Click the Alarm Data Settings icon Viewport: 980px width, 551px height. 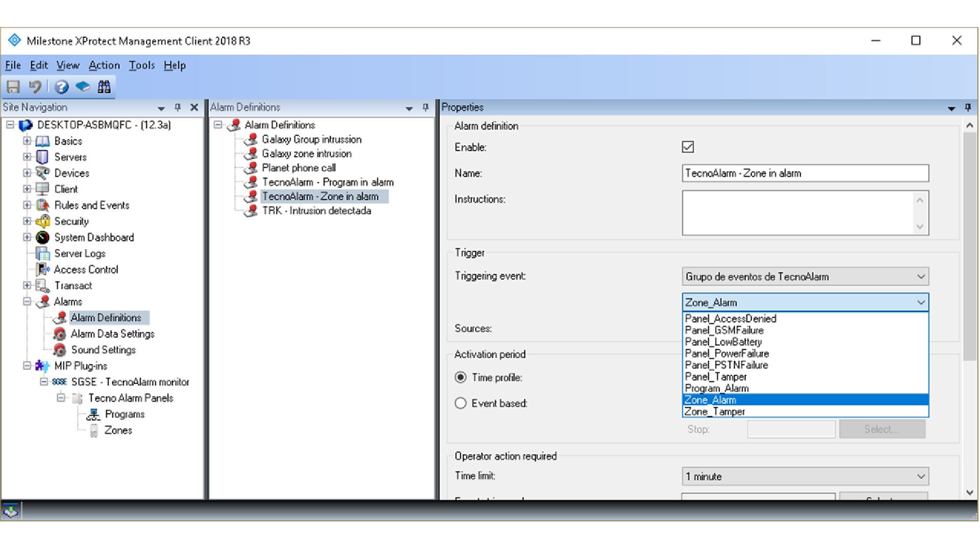coord(60,334)
